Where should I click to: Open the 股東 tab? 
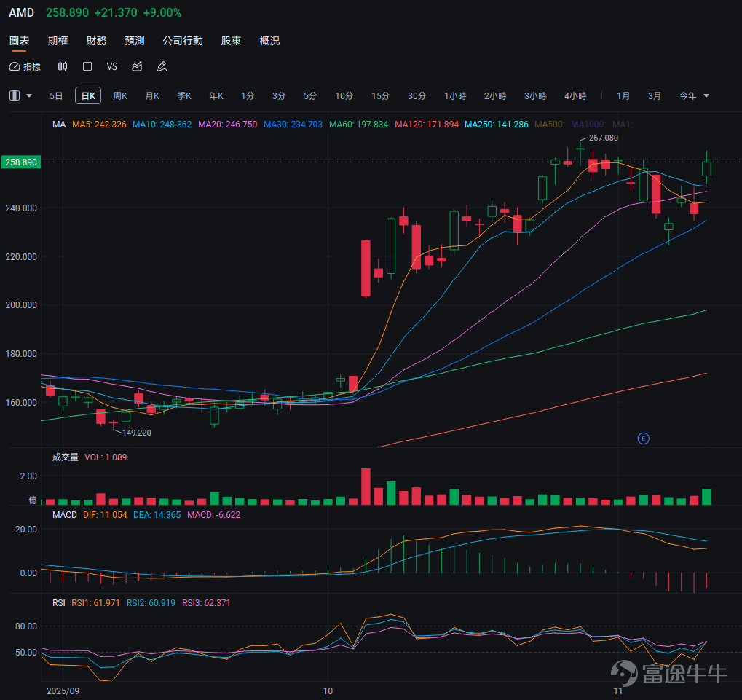231,41
